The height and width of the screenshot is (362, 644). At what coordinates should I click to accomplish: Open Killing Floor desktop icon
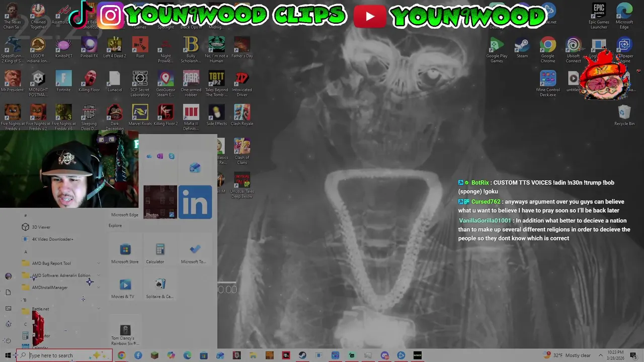pos(89,82)
